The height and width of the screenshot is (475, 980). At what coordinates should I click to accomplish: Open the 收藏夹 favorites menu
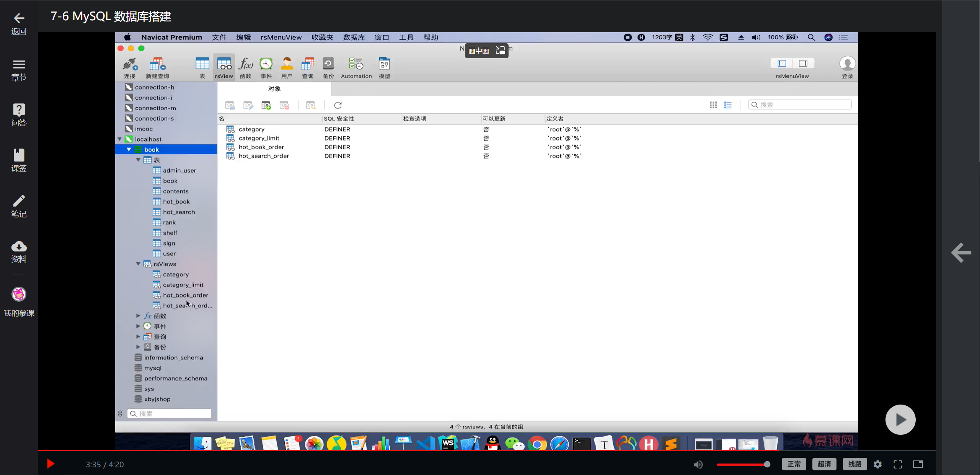click(x=322, y=37)
